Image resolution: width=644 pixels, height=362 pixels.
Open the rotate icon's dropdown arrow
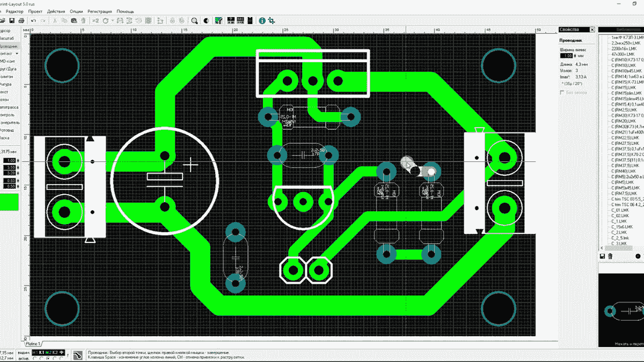point(112,21)
